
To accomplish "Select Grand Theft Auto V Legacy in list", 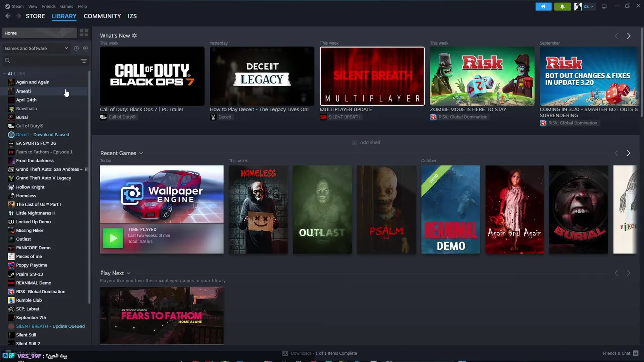I will [x=44, y=178].
